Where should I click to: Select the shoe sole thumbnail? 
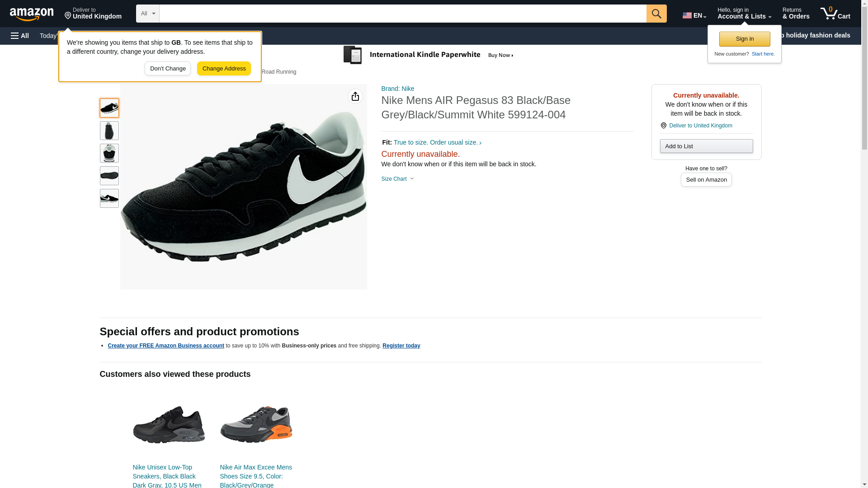click(109, 176)
